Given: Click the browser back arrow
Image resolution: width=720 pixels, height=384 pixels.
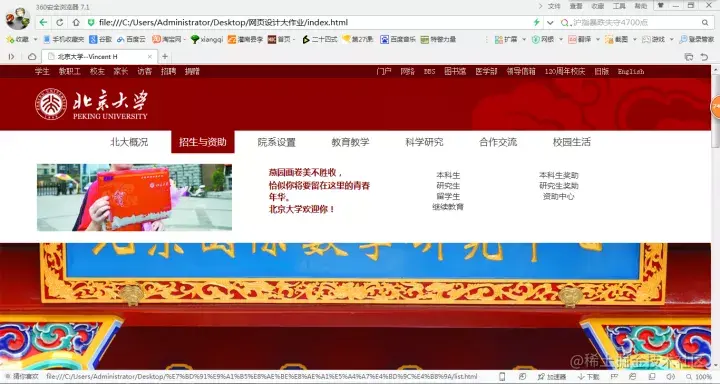Looking at the screenshot, I should tap(43, 22).
